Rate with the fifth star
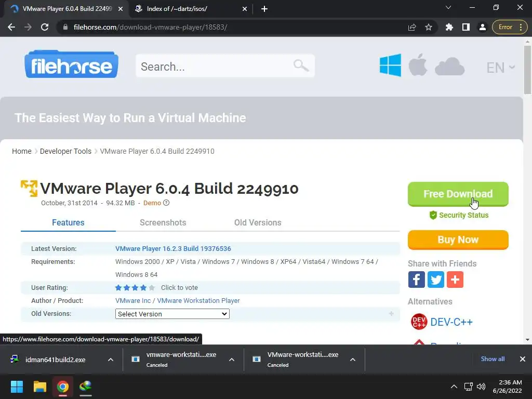 [x=152, y=288]
